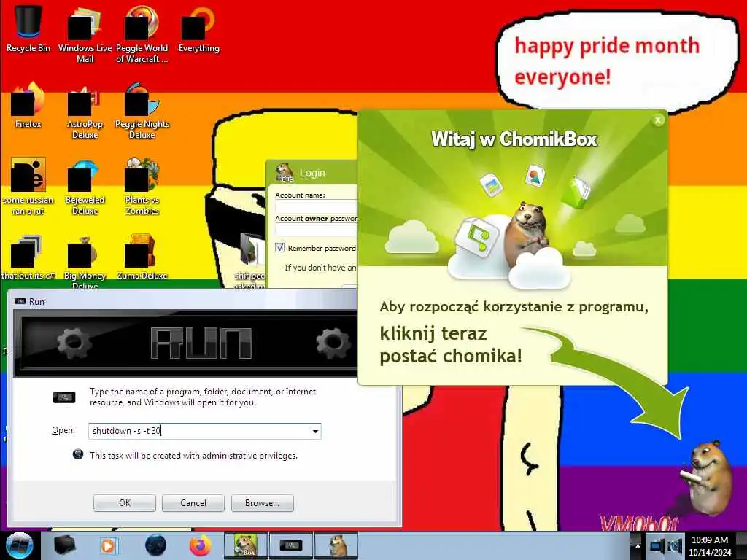Click the Account owner password field
Screen dimensions: 747x560
[x=316, y=230]
